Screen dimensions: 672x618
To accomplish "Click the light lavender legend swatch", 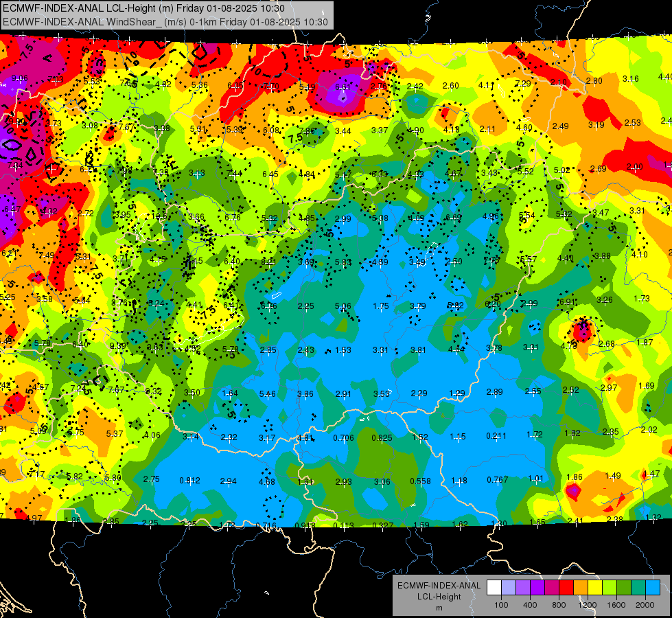I will click(509, 588).
